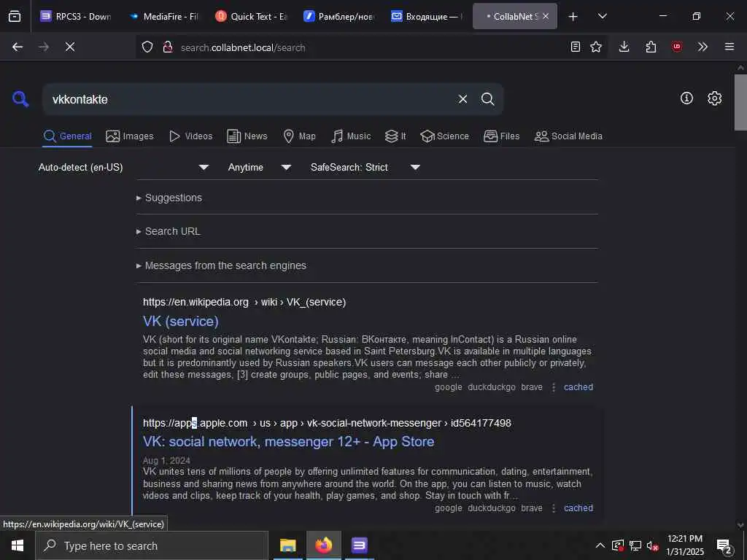Open the VK (service) Wikipedia result

[181, 321]
